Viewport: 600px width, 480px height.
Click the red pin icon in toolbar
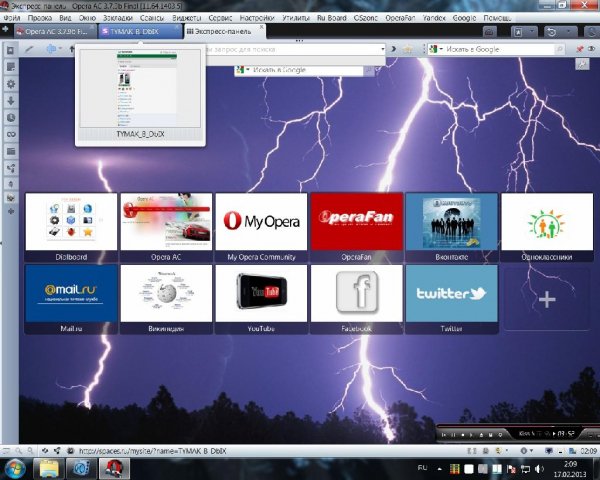click(x=580, y=49)
